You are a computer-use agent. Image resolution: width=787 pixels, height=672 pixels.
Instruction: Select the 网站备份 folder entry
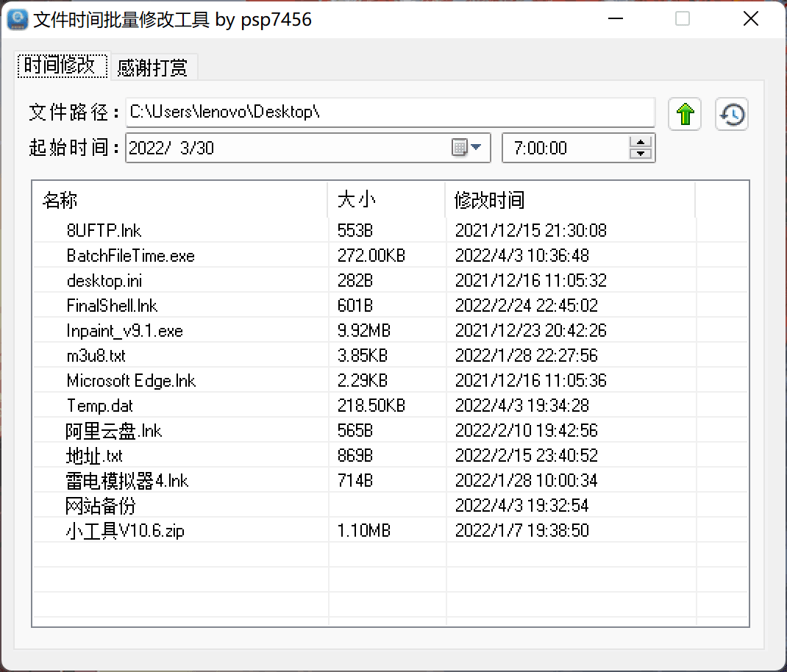pos(101,506)
